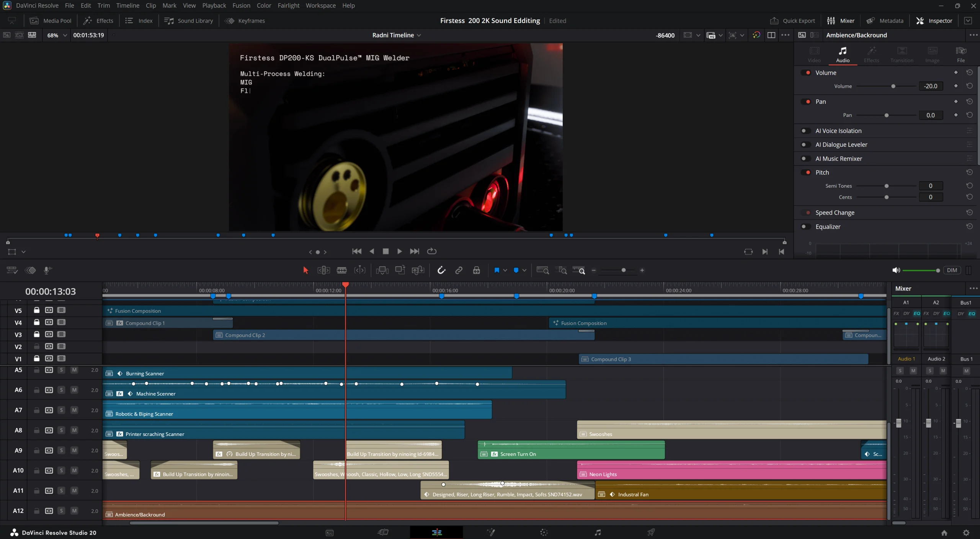Toggle the Loop playback icon
The height and width of the screenshot is (539, 980).
coord(431,251)
